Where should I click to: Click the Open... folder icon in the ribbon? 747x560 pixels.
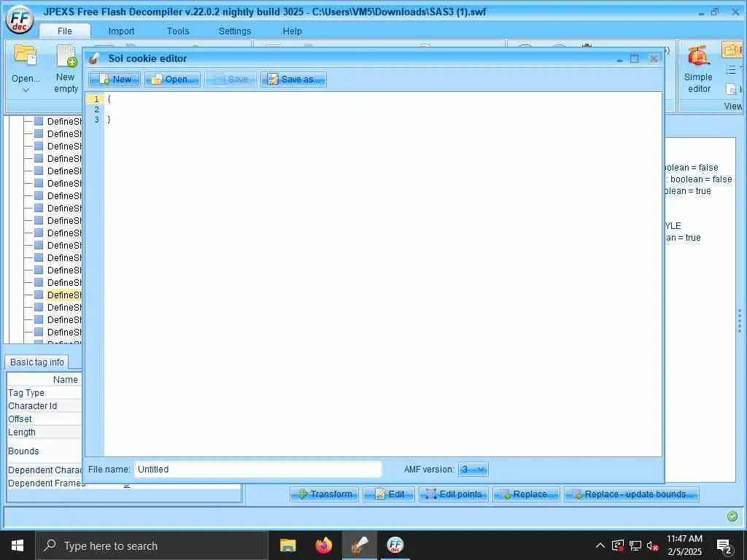pos(26,54)
